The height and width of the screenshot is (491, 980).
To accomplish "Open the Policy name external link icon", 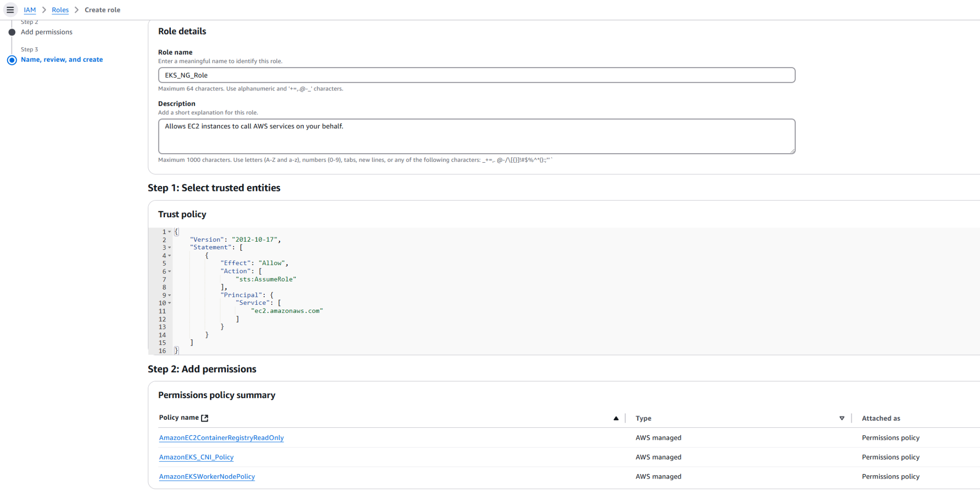I will [x=205, y=418].
